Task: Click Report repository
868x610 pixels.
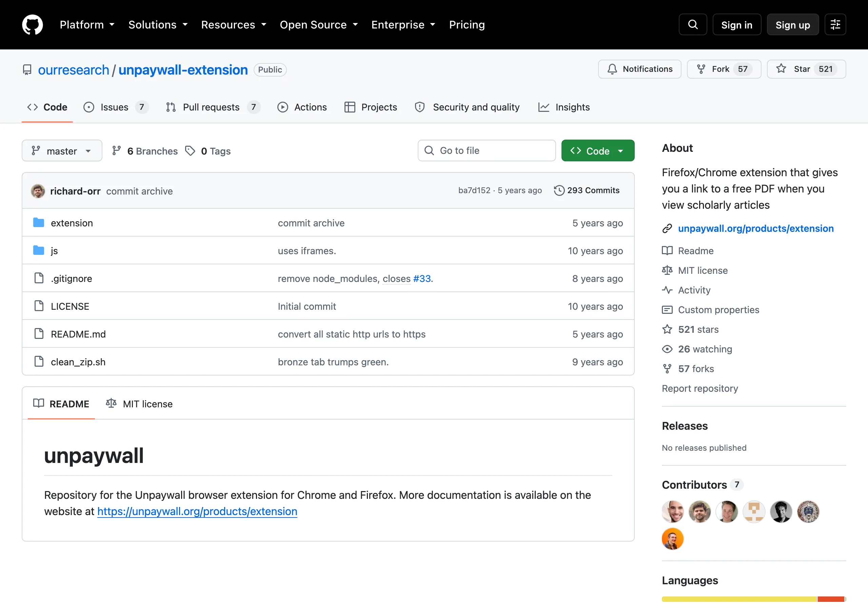Action: 700,388
